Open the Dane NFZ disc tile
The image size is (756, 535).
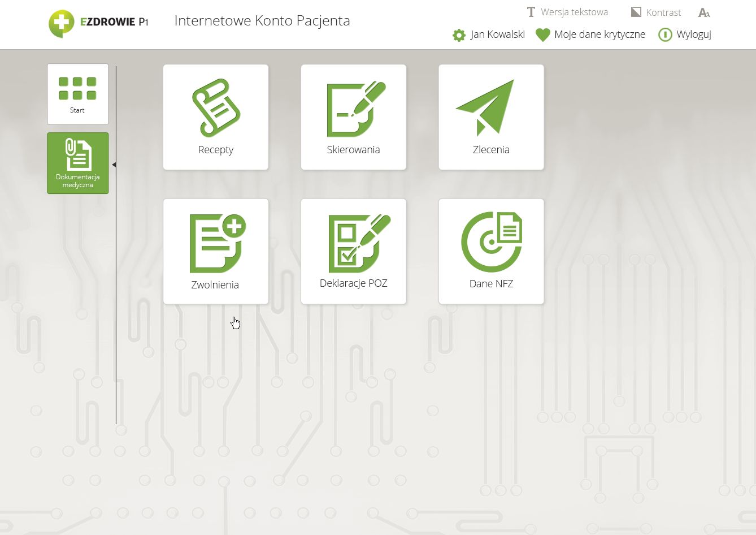pos(492,252)
